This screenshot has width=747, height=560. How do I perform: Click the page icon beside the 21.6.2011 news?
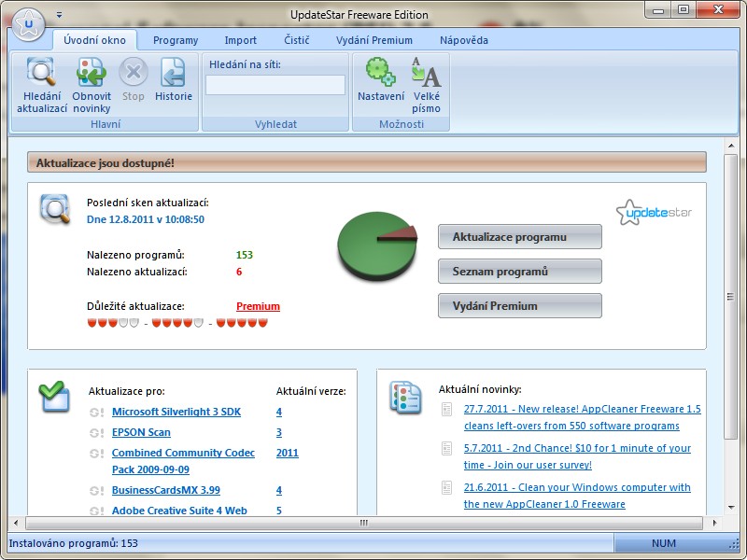(447, 487)
